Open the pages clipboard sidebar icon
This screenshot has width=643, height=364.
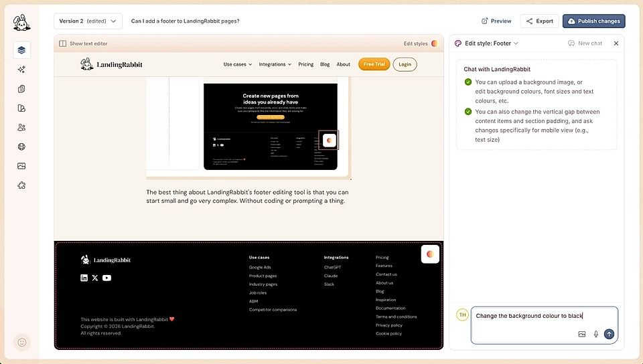pyautogui.click(x=21, y=89)
